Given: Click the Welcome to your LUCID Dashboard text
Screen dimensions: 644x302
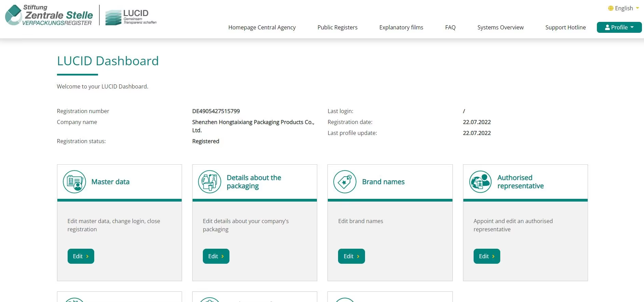Looking at the screenshot, I should tap(102, 86).
